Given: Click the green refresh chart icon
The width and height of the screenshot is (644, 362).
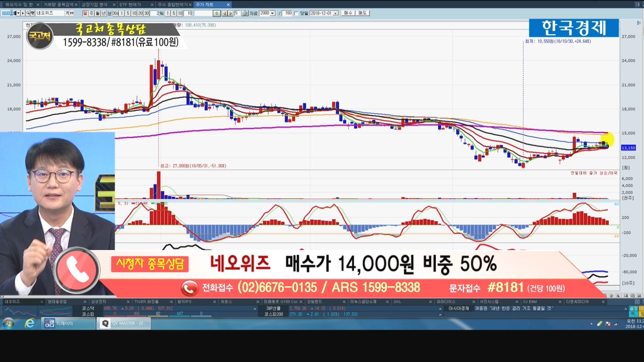Looking at the screenshot, I should 216,13.
